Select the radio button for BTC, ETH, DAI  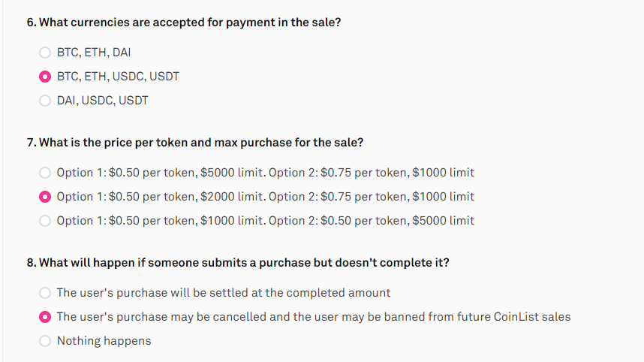click(x=45, y=53)
